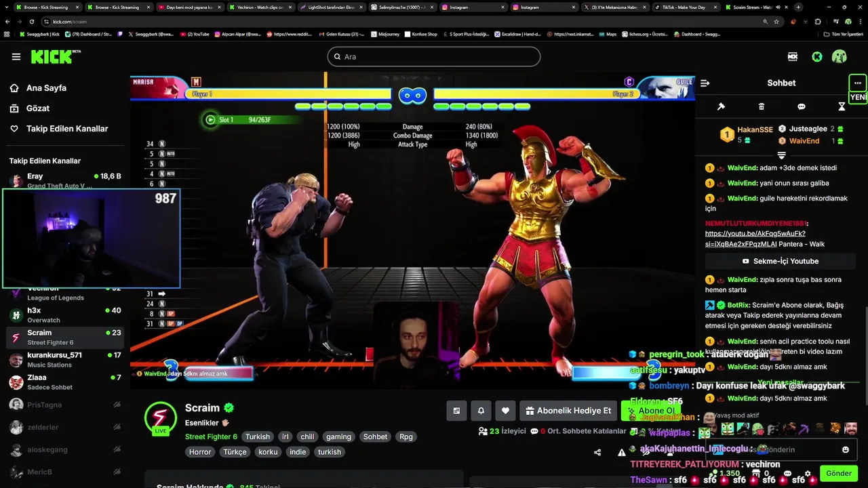Screen dimensions: 868x488
Task: Open offline channel PrisTagna
Action: click(x=65, y=405)
